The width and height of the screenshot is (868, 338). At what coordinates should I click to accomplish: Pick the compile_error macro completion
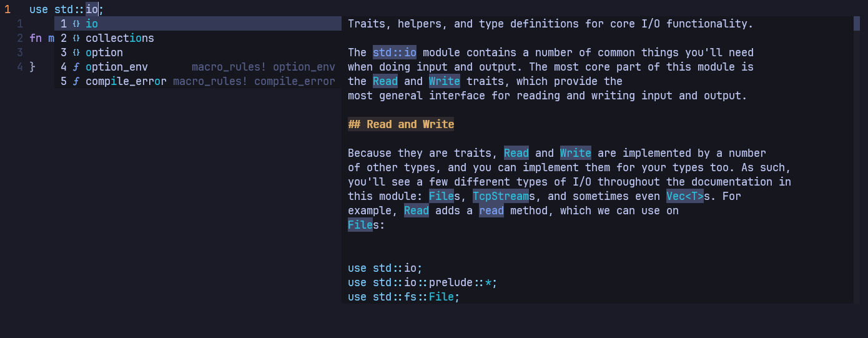[x=198, y=81]
